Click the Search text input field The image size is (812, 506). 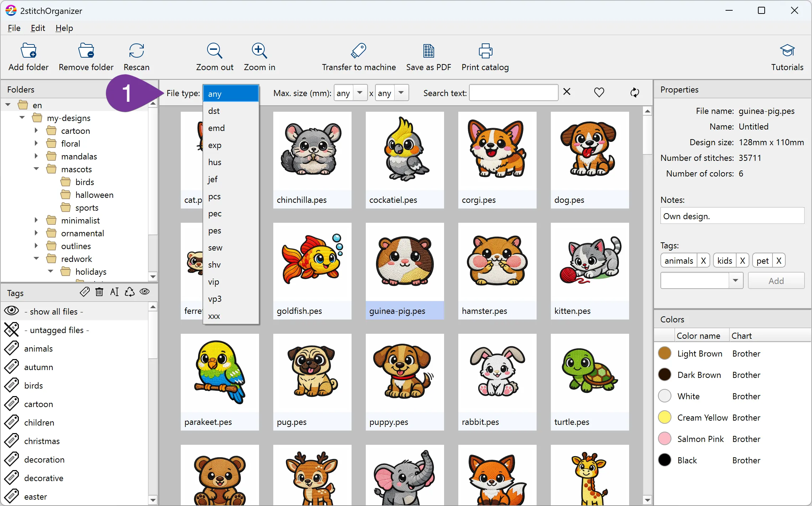(513, 93)
